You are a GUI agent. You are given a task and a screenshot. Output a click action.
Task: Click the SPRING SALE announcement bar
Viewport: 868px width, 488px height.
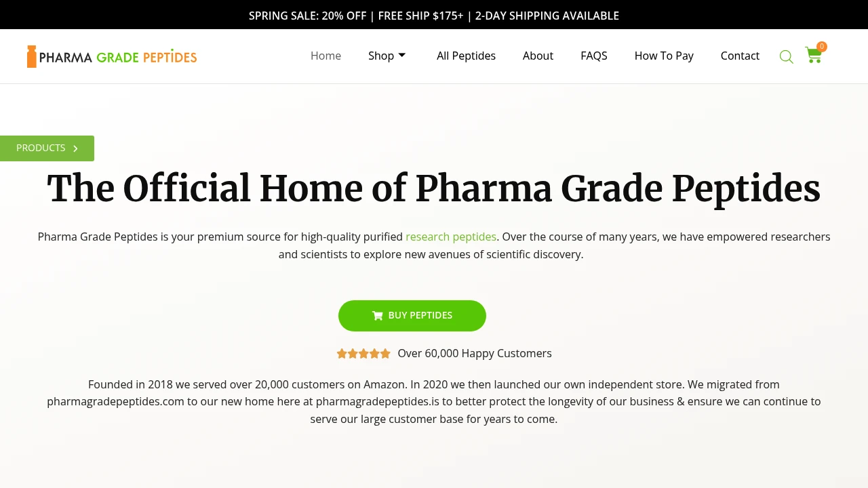434,15
